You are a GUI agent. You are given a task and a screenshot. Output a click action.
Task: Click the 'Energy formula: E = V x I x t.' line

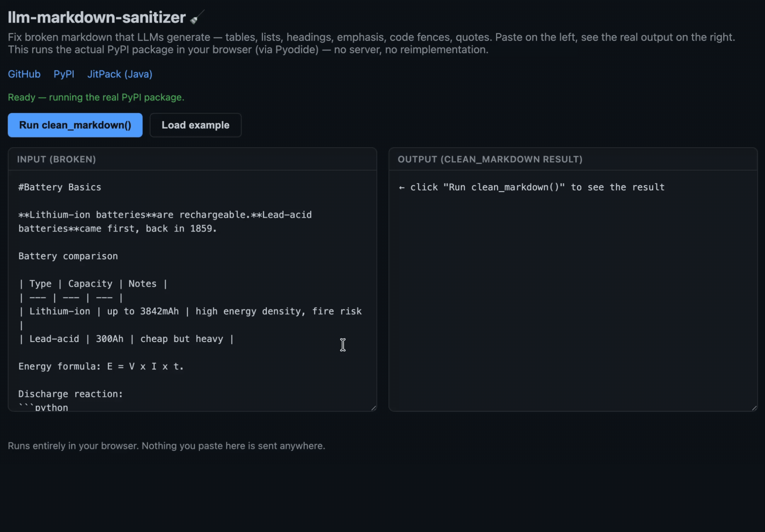point(101,366)
